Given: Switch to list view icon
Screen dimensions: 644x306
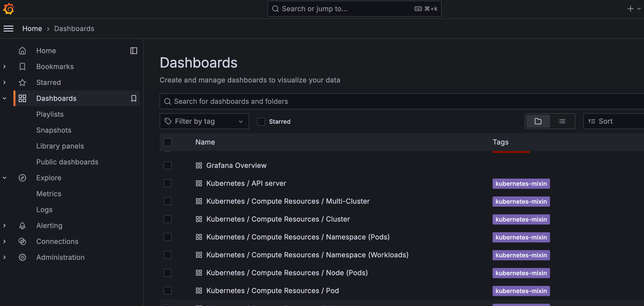Looking at the screenshot, I should click(562, 121).
